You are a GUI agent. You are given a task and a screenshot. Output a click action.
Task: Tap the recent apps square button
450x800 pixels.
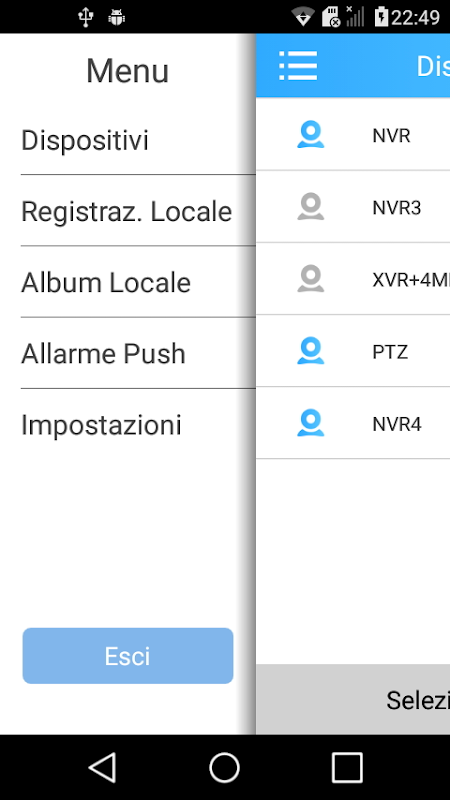coord(347,767)
